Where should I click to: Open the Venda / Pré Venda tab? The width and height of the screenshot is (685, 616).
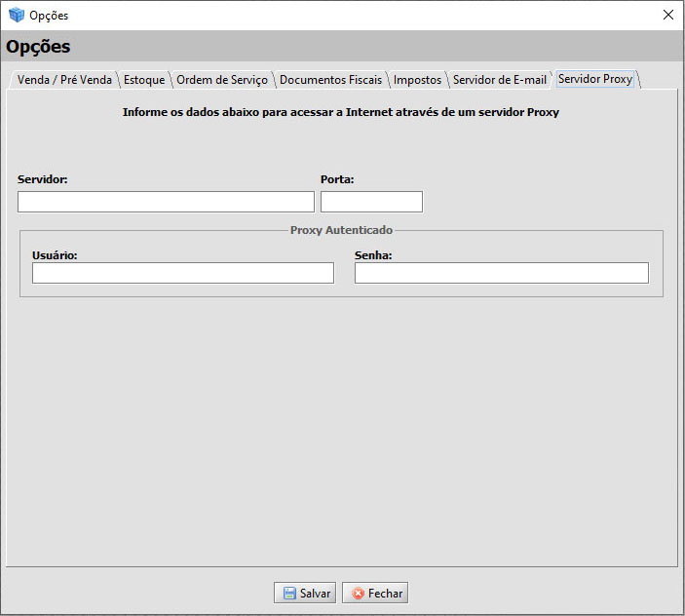[x=64, y=80]
